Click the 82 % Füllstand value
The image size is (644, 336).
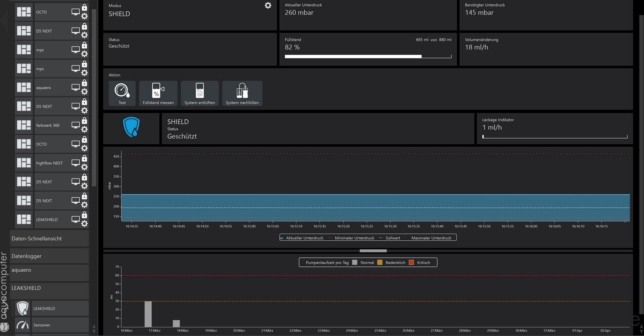point(292,47)
